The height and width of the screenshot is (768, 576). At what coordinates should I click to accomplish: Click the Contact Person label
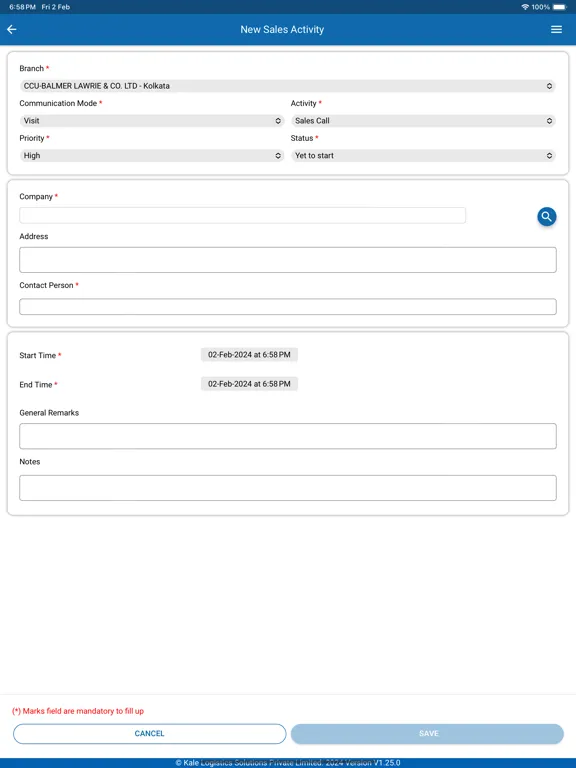(x=47, y=285)
